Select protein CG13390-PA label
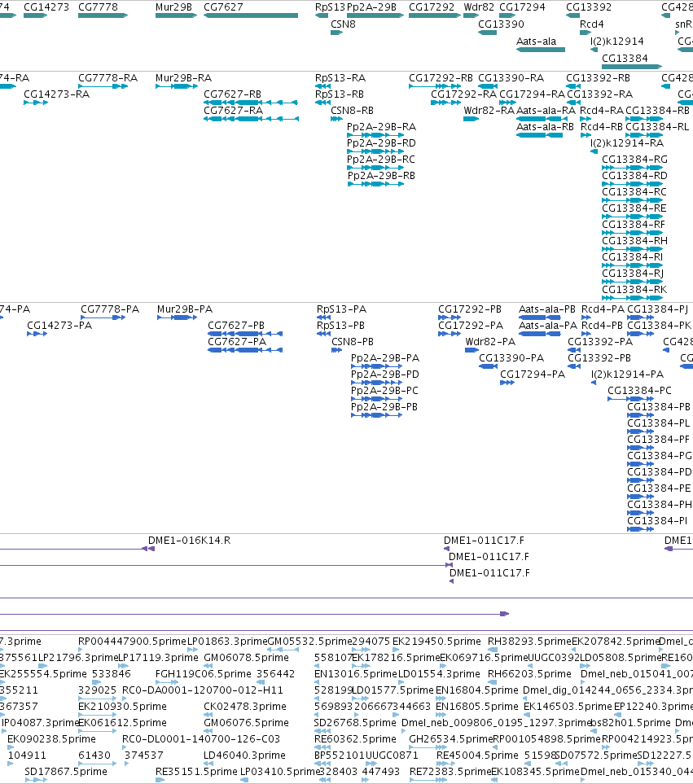Viewport: 693px width, 784px height. tap(511, 358)
